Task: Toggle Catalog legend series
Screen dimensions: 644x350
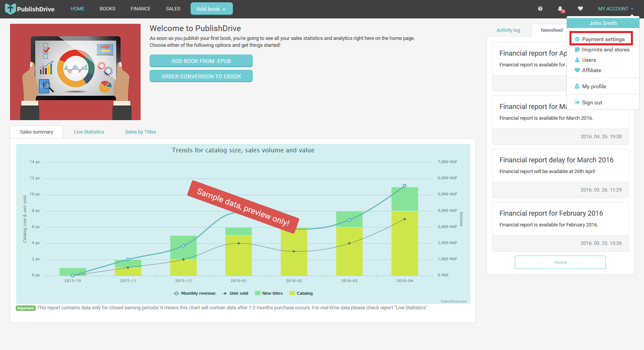Action: [301, 293]
